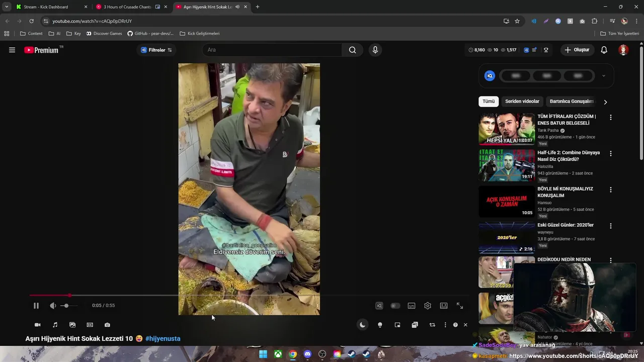Open the Kick Geliştirmeleri bookmark folder
This screenshot has width=644, height=362.
point(200,34)
